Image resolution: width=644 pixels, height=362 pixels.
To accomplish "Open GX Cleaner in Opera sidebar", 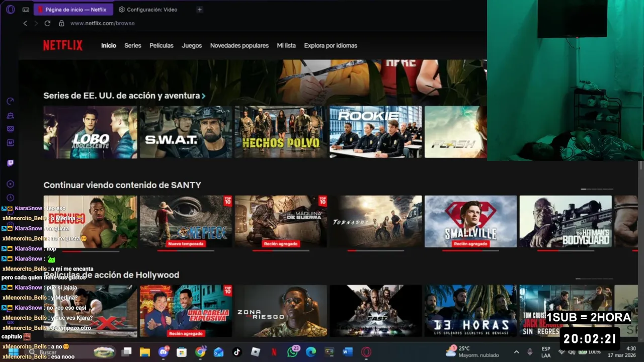I will pos(10,115).
